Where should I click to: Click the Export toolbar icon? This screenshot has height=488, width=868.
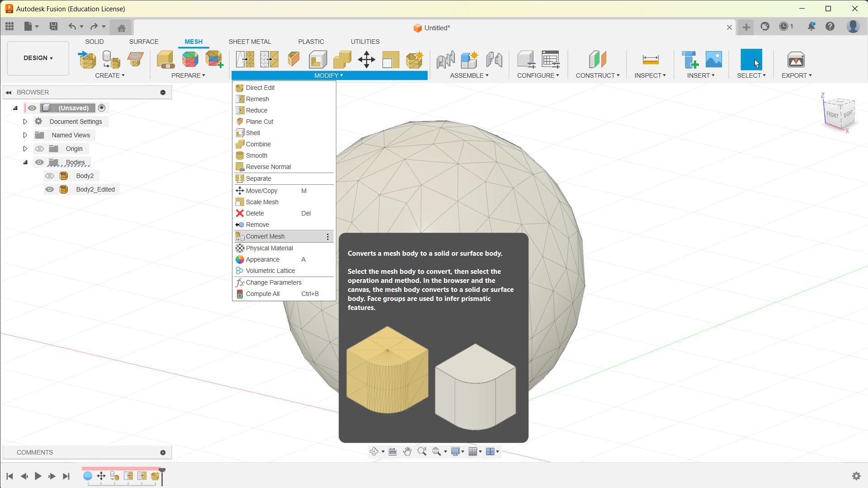796,60
